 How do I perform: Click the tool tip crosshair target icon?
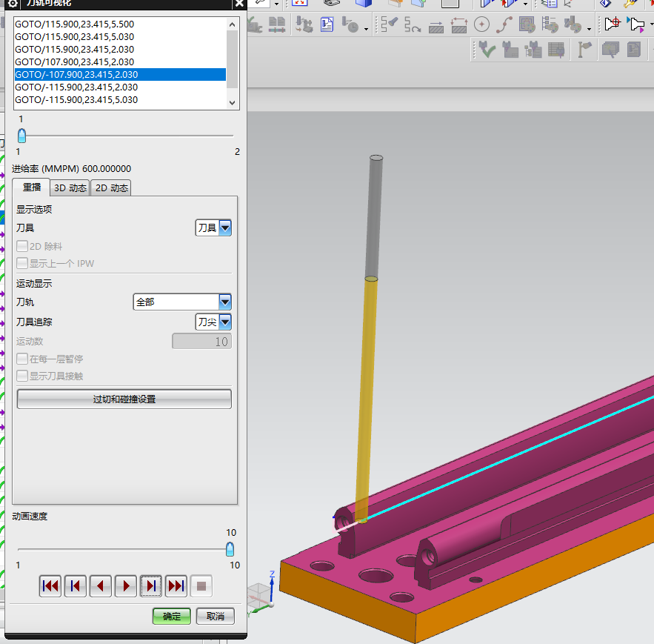click(613, 24)
